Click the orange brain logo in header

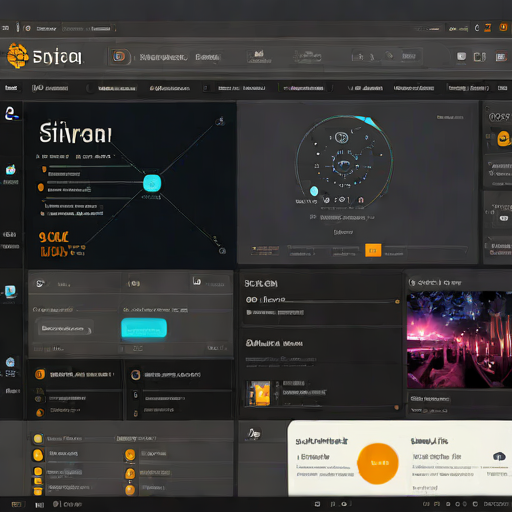coord(18,56)
